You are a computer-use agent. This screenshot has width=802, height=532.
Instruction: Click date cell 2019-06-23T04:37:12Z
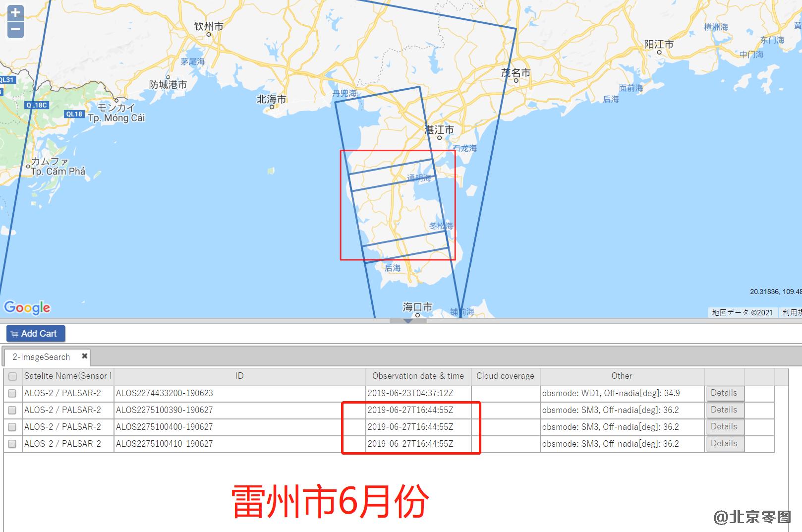(418, 393)
